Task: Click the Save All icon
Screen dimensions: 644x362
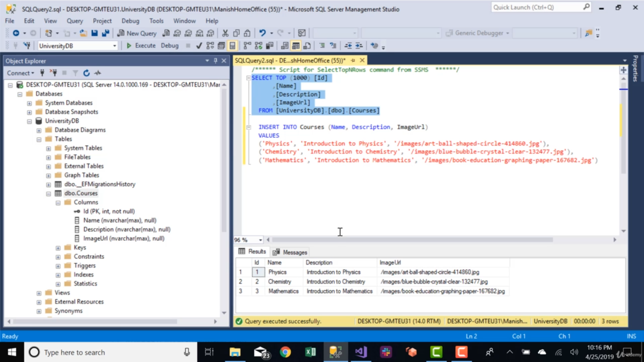Action: tap(105, 33)
